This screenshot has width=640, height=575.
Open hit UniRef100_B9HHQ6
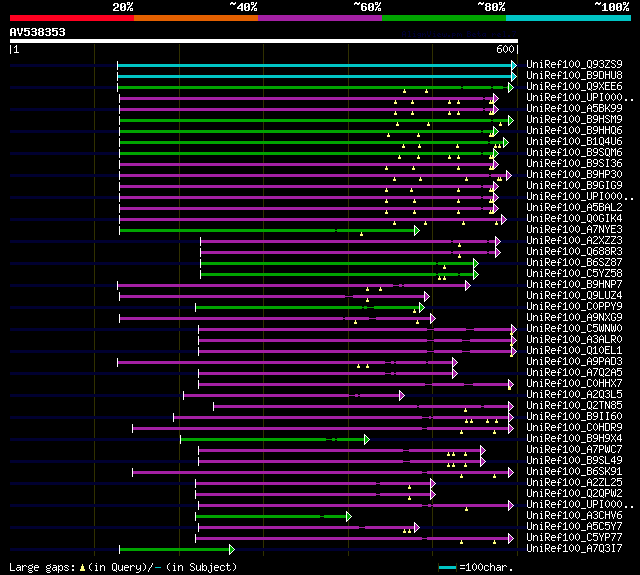574,131
